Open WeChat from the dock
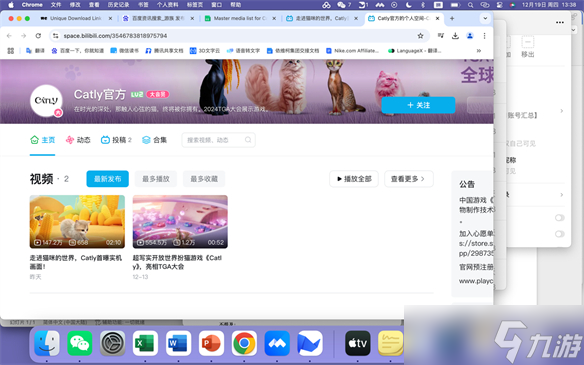This screenshot has width=584, height=365. pos(80,343)
